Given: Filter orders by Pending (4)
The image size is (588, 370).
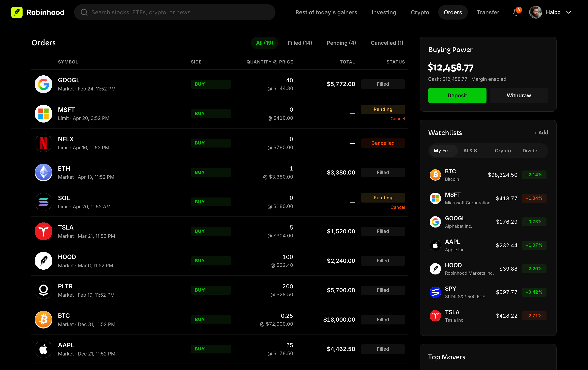Looking at the screenshot, I should click(341, 43).
